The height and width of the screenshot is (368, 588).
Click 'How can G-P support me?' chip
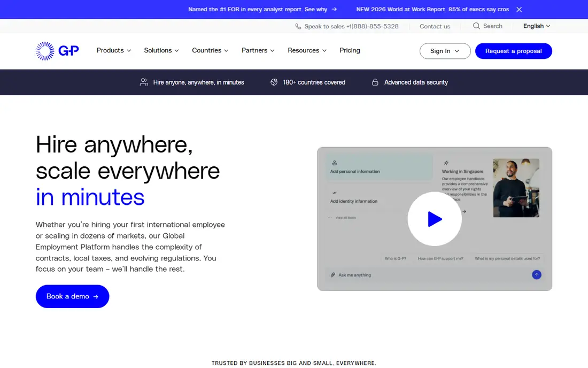440,258
